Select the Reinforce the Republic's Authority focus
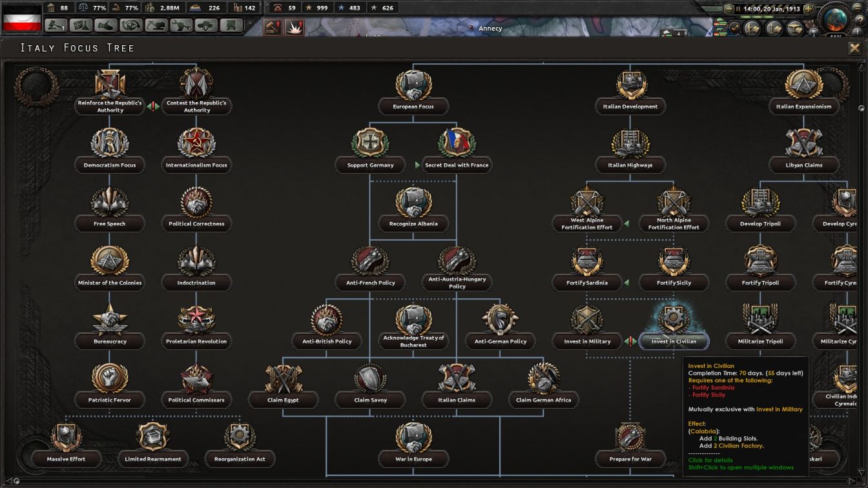The image size is (868, 488). pos(110,92)
